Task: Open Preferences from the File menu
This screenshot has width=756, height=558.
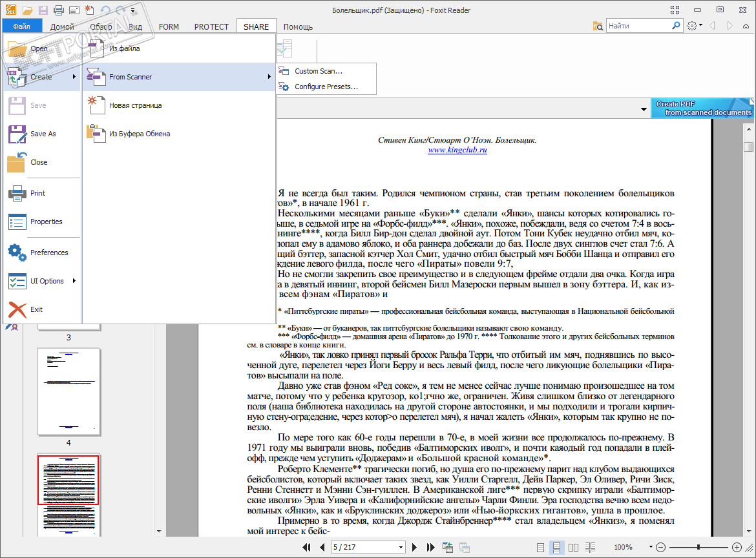Action: 42,252
